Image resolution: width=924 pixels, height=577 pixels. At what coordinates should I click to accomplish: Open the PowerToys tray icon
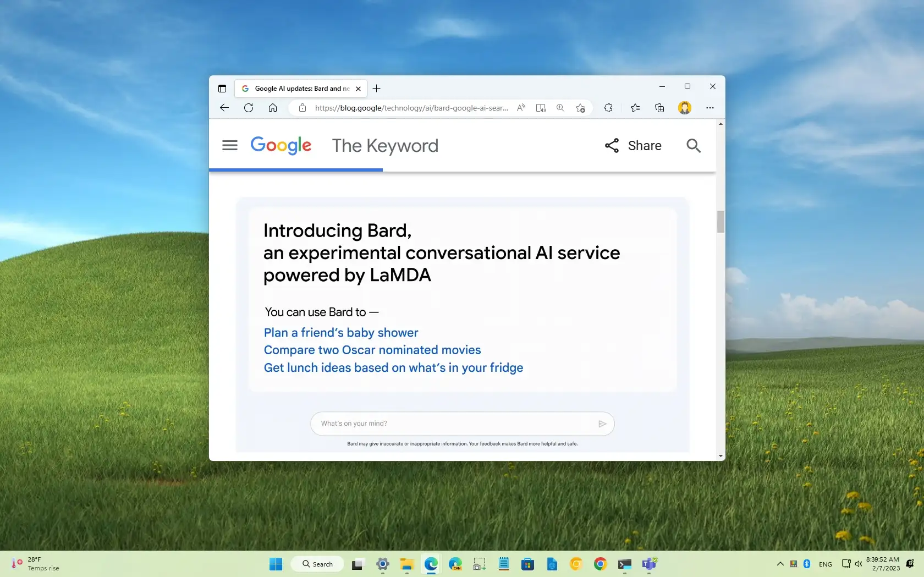click(794, 564)
